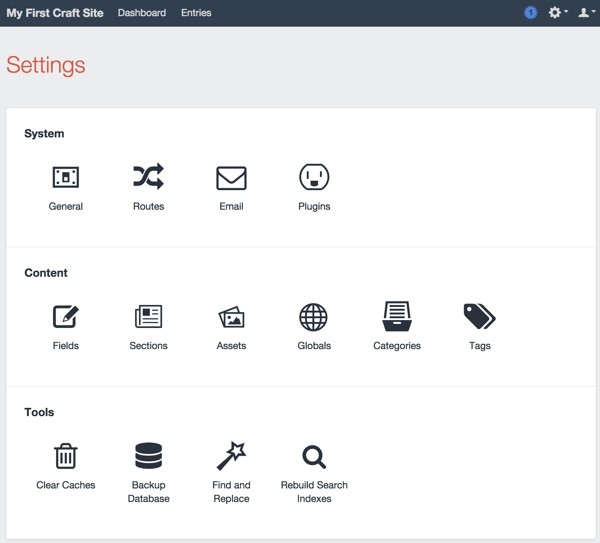Open Assets photos icon

tap(231, 317)
